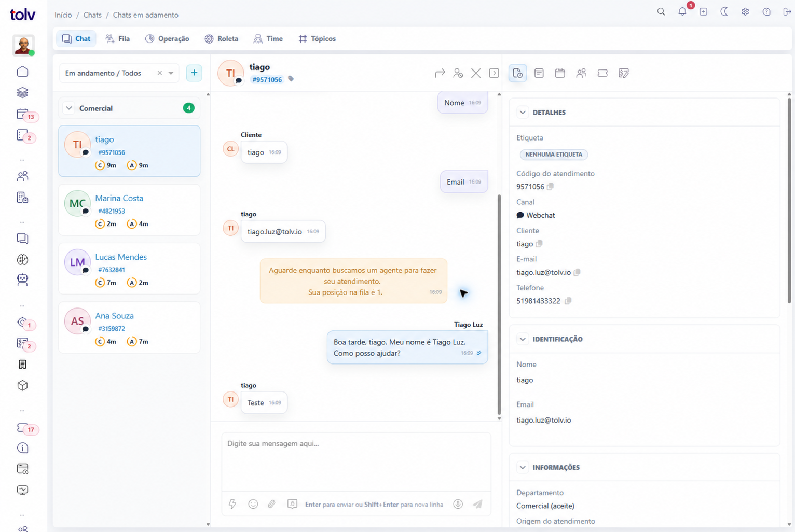Click the assign agent icon in chat header
This screenshot has width=795, height=532.
click(x=458, y=73)
